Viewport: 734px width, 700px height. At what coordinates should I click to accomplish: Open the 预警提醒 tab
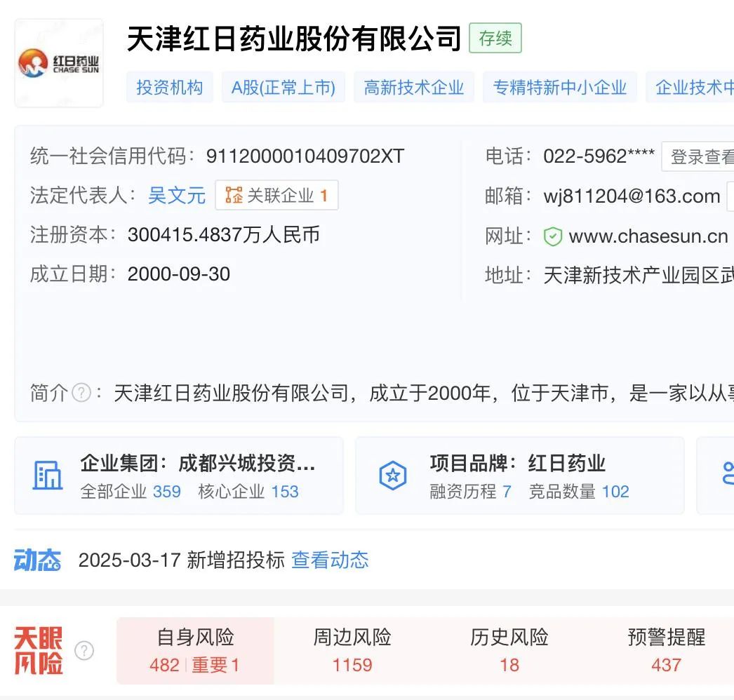[x=666, y=650]
